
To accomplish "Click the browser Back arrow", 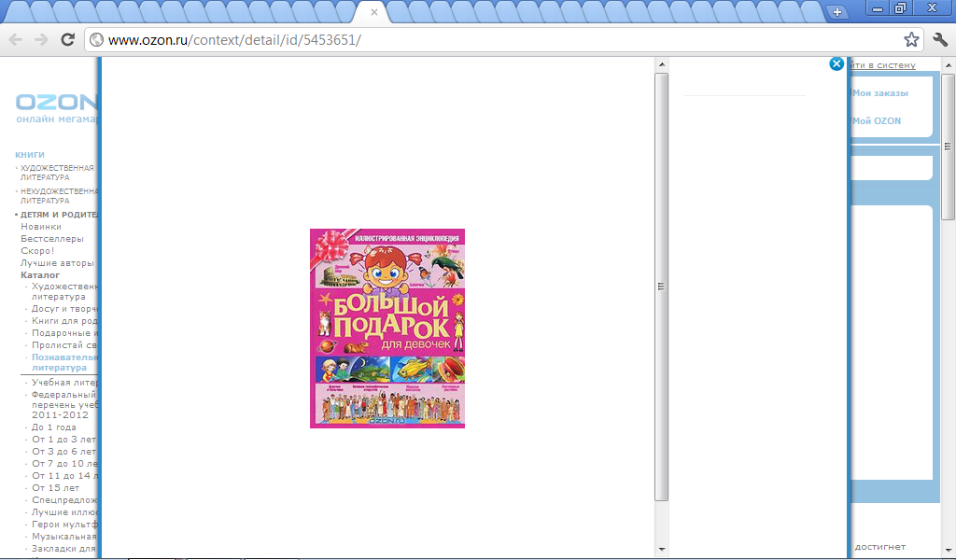I will click(15, 40).
